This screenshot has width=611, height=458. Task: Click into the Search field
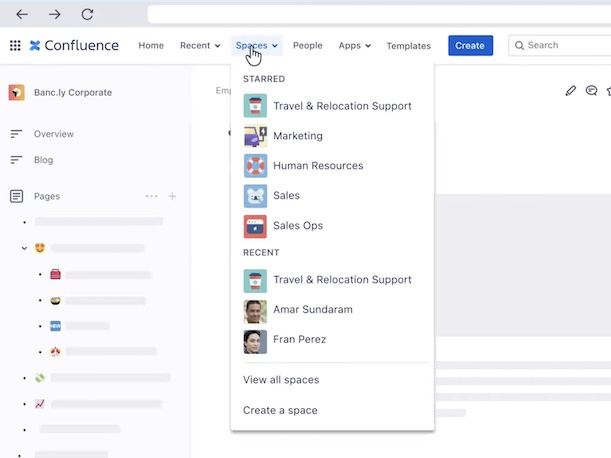coord(565,45)
